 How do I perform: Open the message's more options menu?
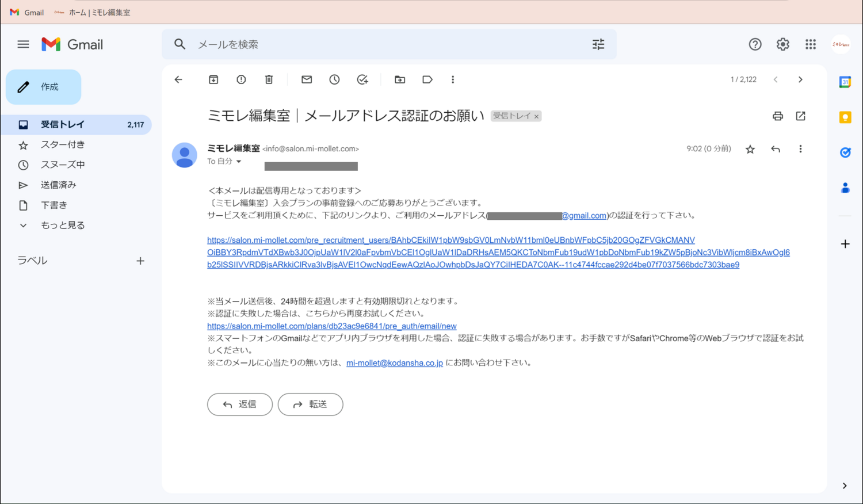tap(800, 149)
